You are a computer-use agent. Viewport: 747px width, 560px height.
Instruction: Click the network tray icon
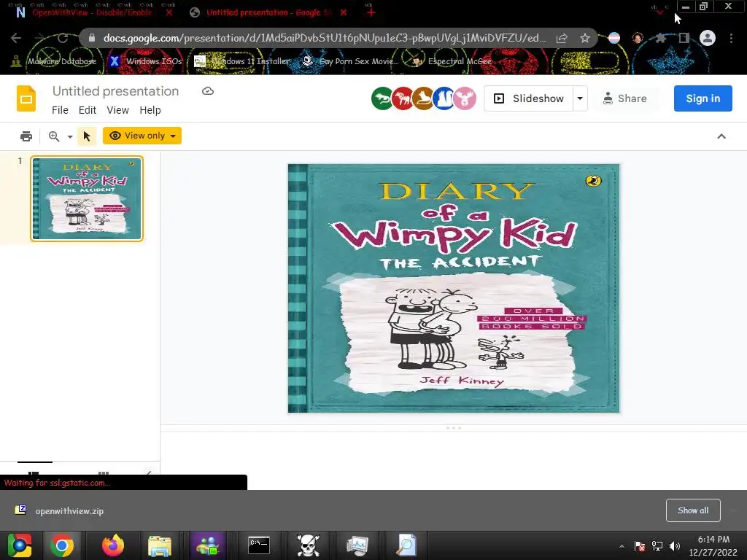657,546
